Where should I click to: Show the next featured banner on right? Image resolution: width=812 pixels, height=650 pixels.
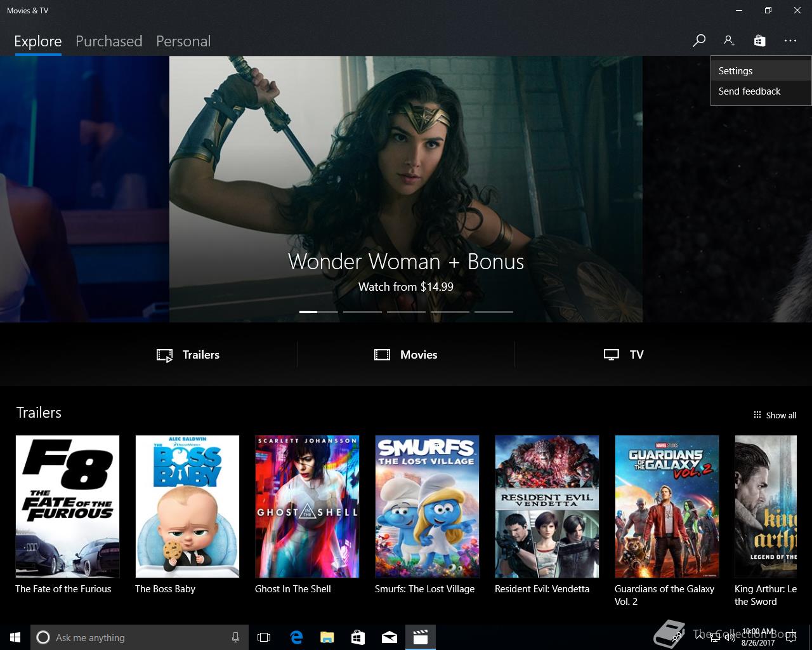[727, 189]
